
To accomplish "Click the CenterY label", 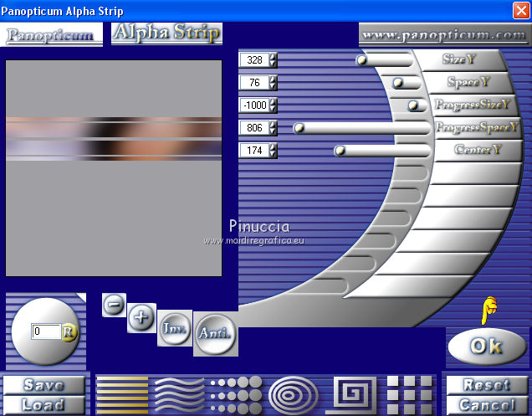I will 478,150.
